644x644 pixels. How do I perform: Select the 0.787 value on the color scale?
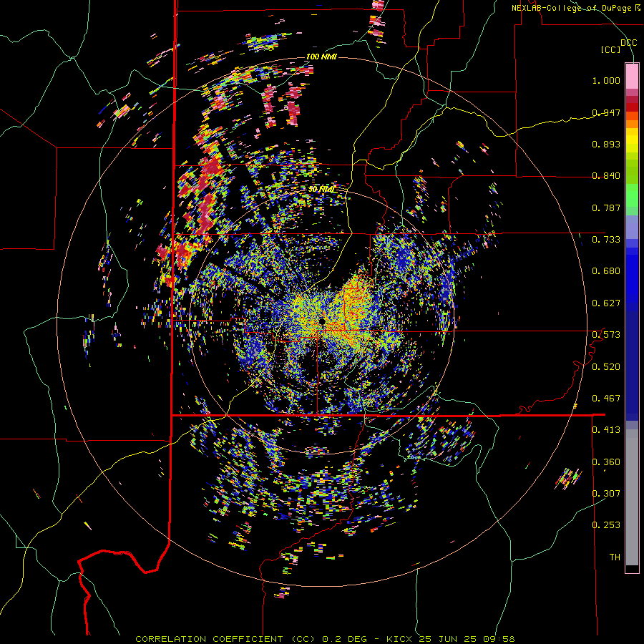point(606,208)
